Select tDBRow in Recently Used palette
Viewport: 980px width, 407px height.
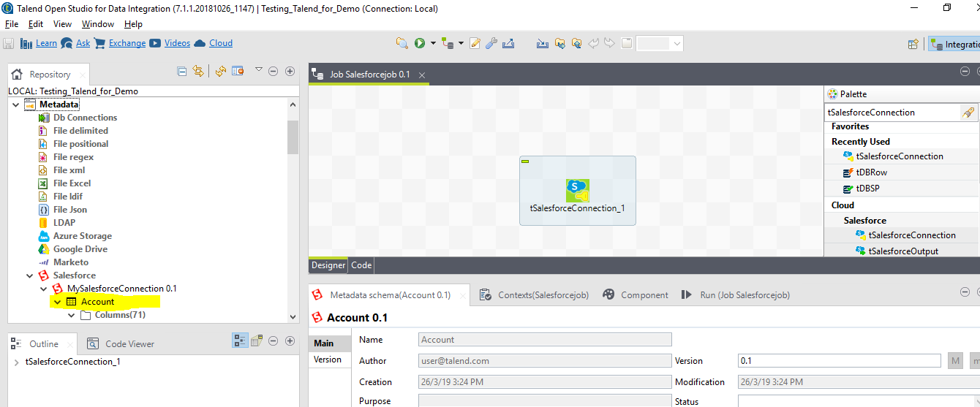coord(870,172)
